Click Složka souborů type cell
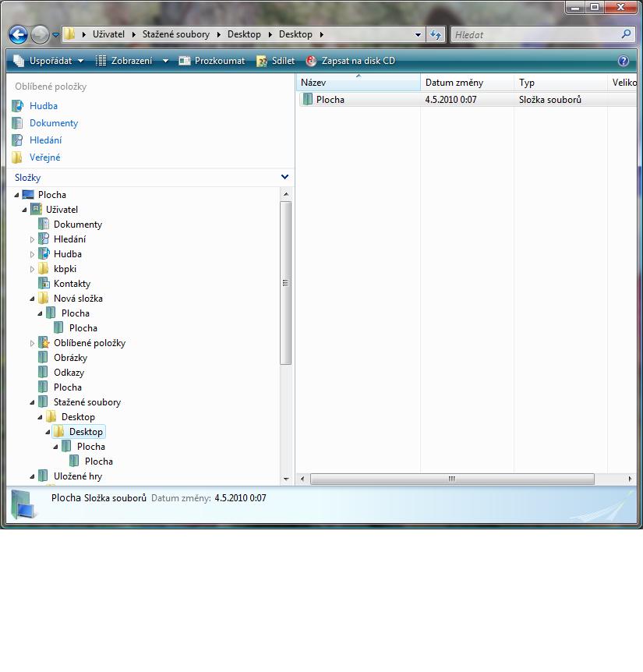 coord(549,100)
